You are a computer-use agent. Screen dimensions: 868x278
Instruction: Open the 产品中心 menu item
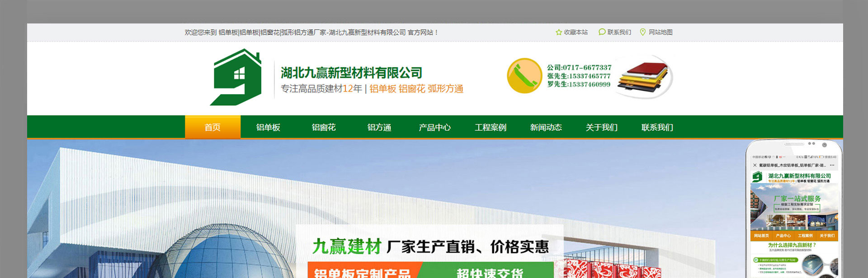point(435,127)
